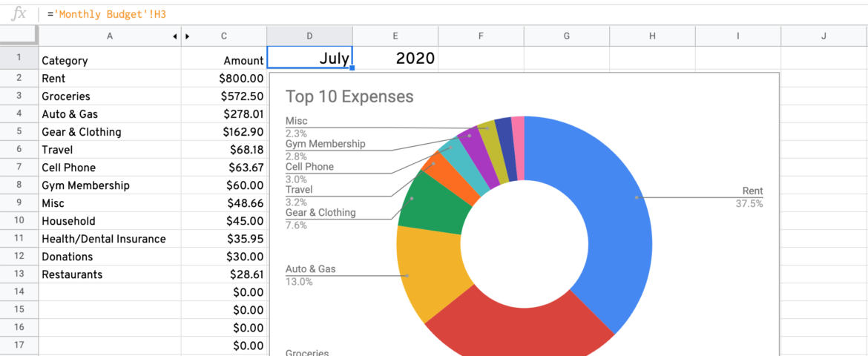
Task: Select the Cell Phone category cell
Action: pos(110,167)
